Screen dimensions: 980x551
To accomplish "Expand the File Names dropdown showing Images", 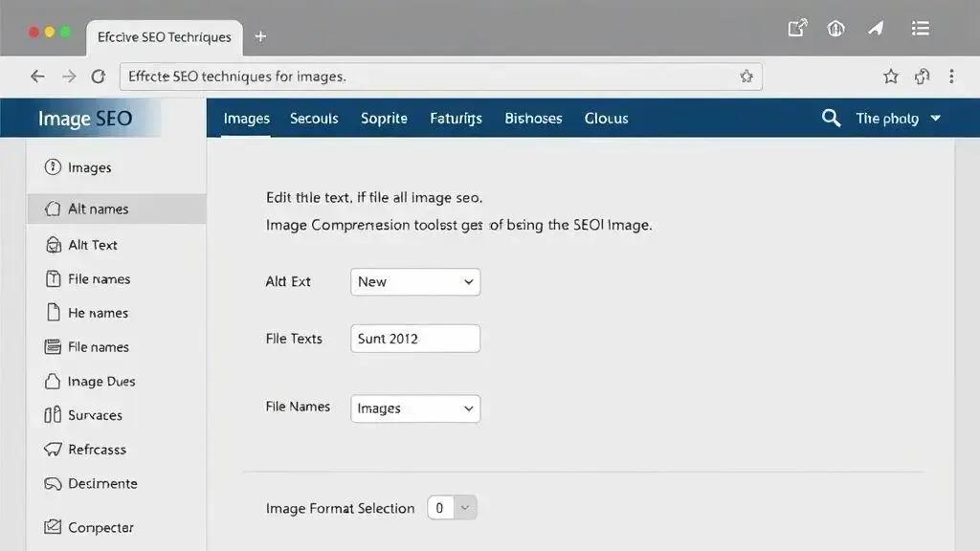I will click(x=414, y=408).
